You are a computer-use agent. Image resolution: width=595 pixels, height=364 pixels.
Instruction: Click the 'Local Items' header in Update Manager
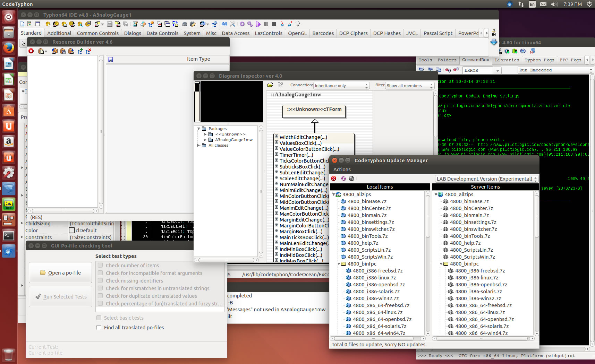(380, 187)
